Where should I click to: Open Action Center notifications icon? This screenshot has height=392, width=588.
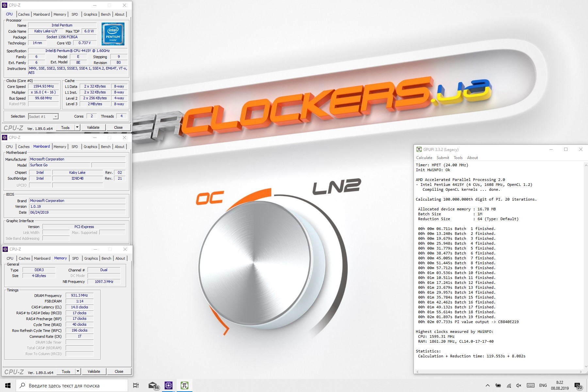[x=578, y=386]
